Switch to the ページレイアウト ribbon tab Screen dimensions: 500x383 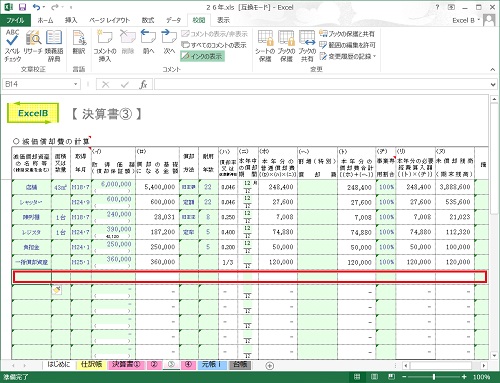[109, 20]
